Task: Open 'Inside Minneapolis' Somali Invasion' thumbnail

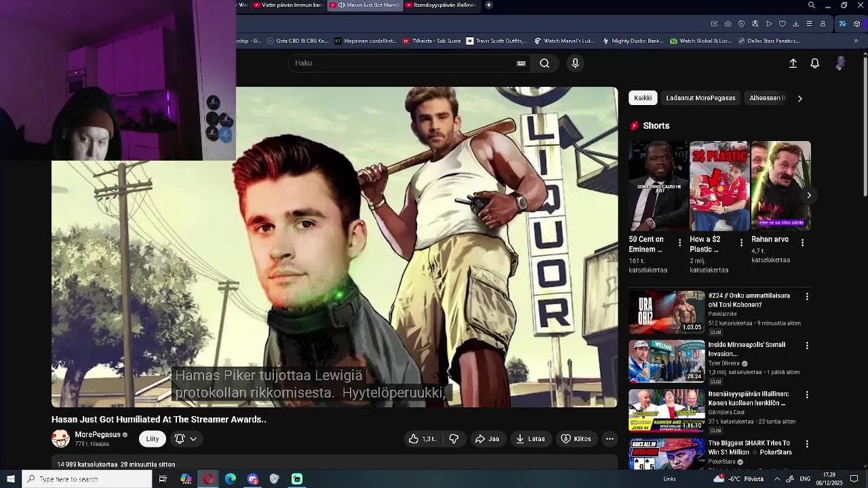Action: click(667, 361)
